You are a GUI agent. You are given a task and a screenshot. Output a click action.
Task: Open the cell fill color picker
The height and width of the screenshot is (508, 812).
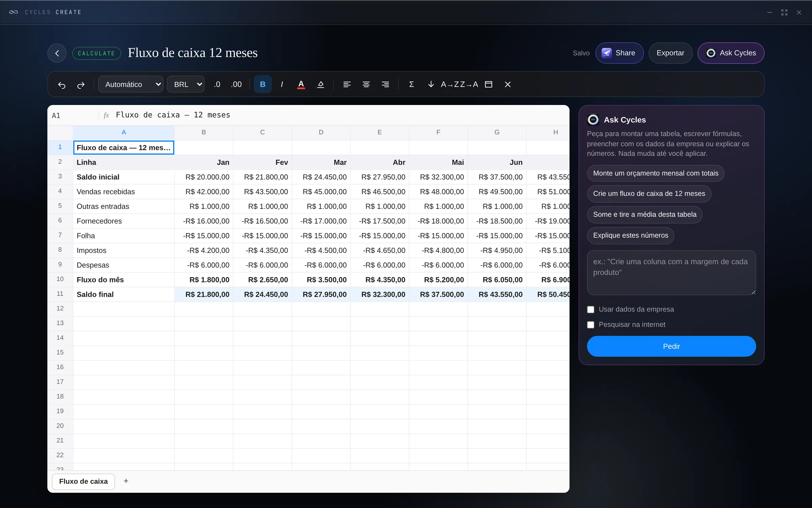pyautogui.click(x=320, y=84)
